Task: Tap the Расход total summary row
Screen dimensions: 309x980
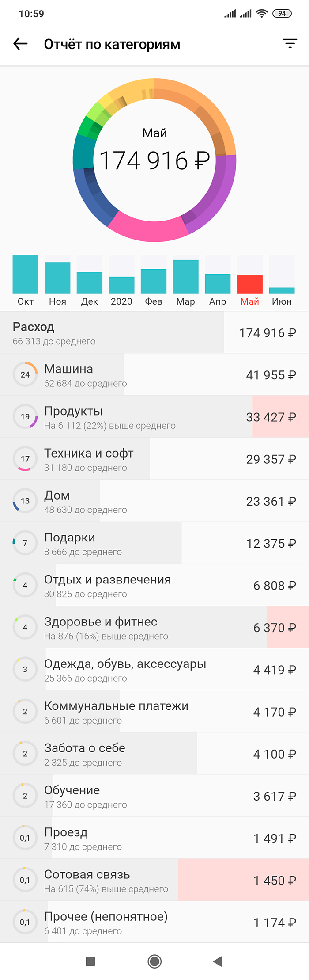Action: [x=154, y=332]
